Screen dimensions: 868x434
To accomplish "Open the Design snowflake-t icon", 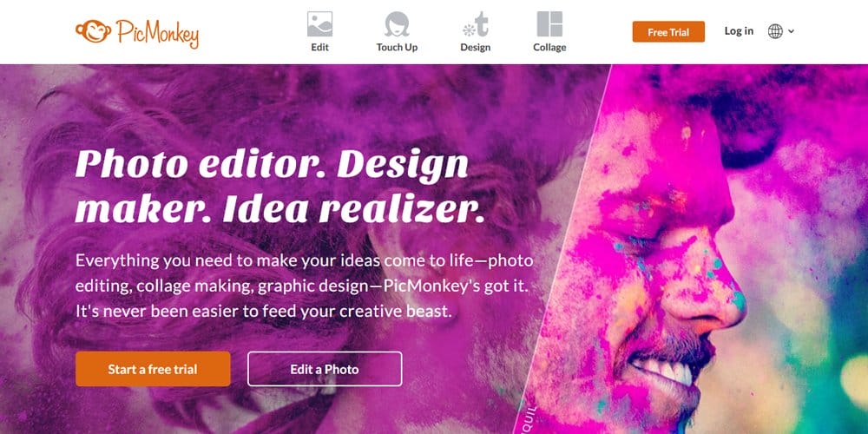I will coord(476,24).
